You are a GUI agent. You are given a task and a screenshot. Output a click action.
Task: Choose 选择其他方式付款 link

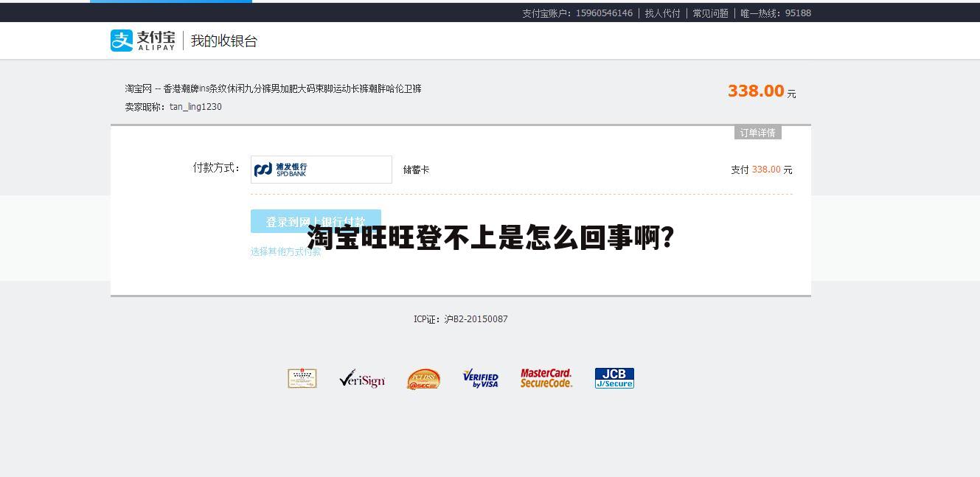point(286,251)
